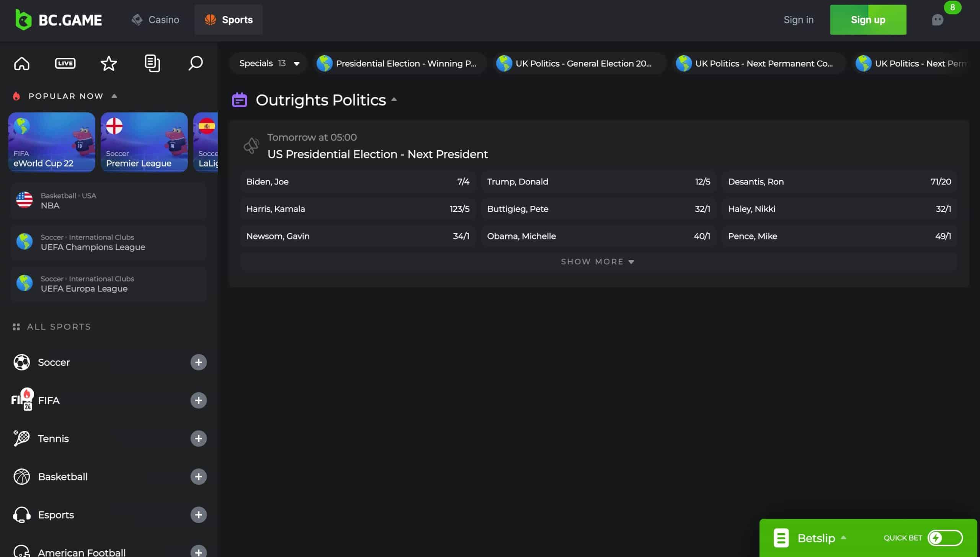Screen dimensions: 980x557
Task: Open the Casino section
Action: 155,20
